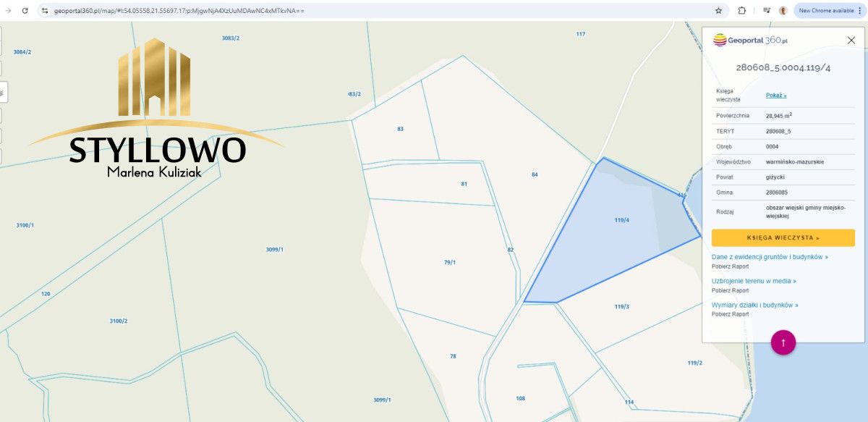The height and width of the screenshot is (422, 868).
Task: Open the Pokaż link for księga wieczysta
Action: pos(775,95)
